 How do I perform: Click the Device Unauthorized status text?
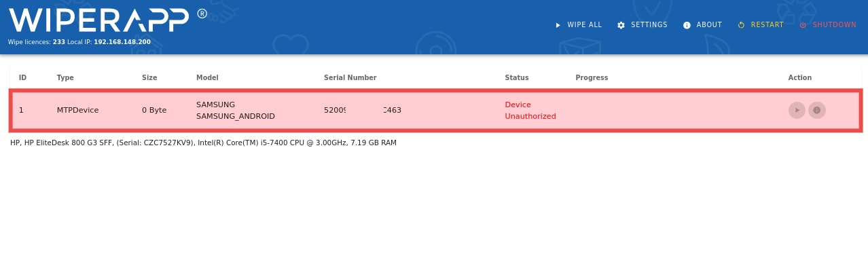(x=530, y=111)
